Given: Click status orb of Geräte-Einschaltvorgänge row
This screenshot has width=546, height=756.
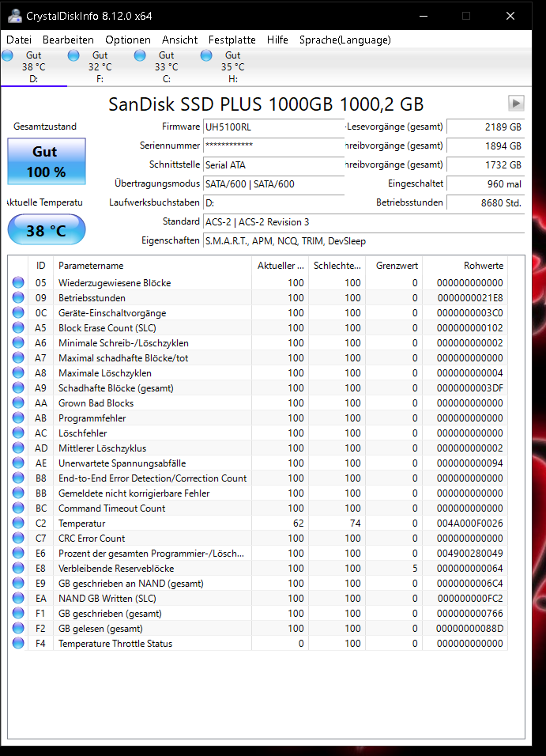Looking at the screenshot, I should (18, 312).
